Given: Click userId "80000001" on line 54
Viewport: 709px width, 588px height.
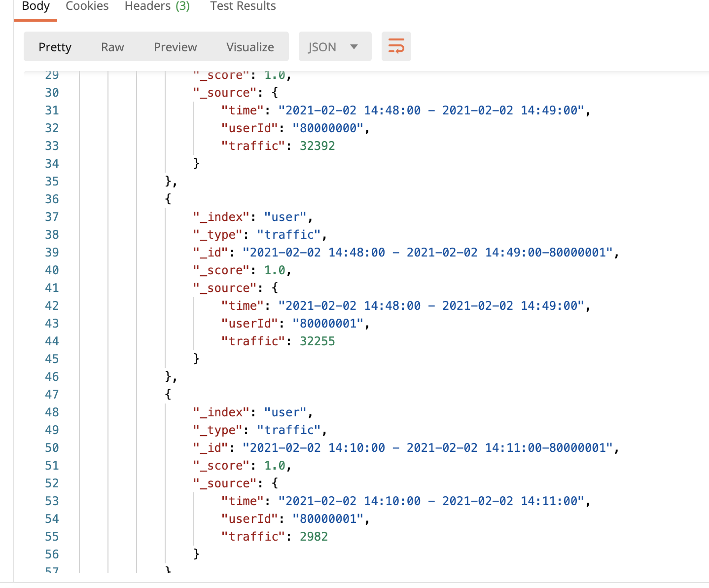Looking at the screenshot, I should click(328, 519).
